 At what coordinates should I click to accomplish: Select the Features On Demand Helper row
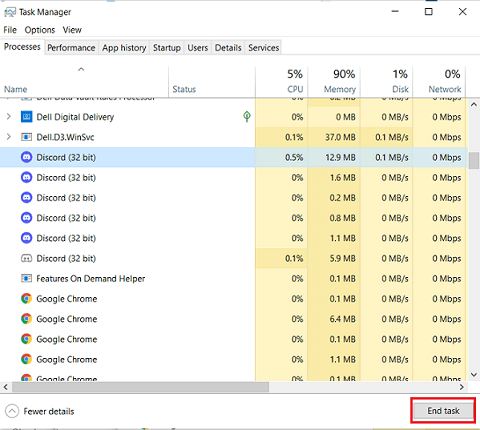pos(233,278)
